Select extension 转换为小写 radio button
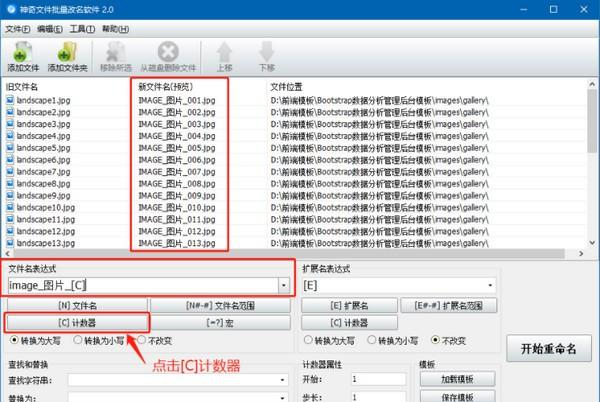 click(370, 340)
